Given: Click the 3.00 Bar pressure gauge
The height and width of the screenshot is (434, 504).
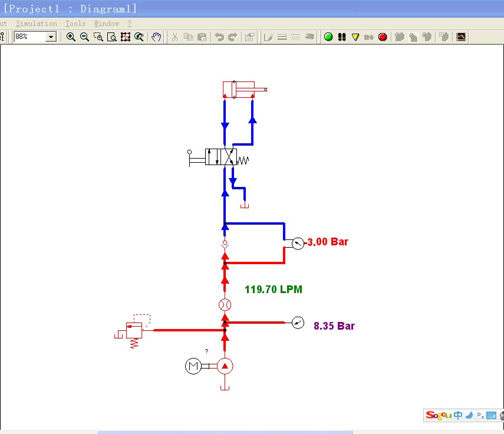Looking at the screenshot, I should click(298, 242).
